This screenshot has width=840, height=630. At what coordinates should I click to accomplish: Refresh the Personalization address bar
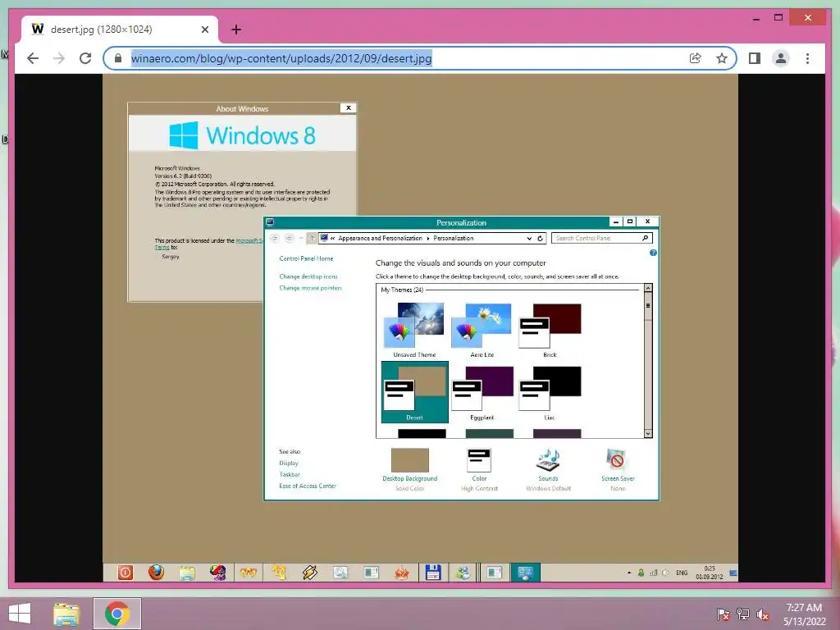(540, 239)
